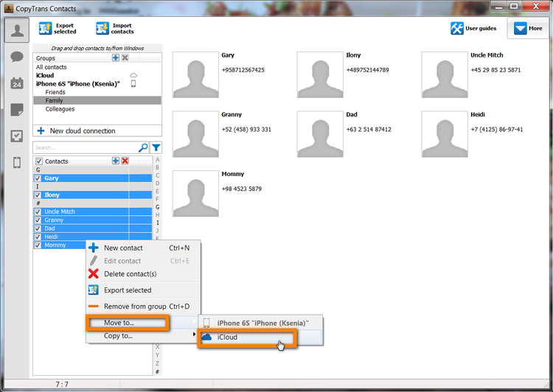
Task: Choose Remove from group menu entry
Action: (143, 307)
